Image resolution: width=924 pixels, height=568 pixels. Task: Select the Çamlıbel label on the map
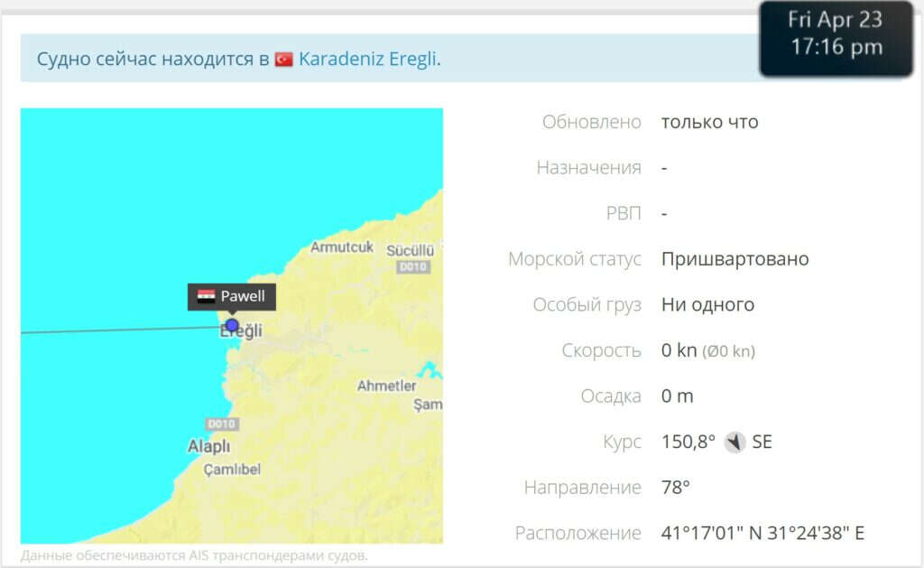232,470
